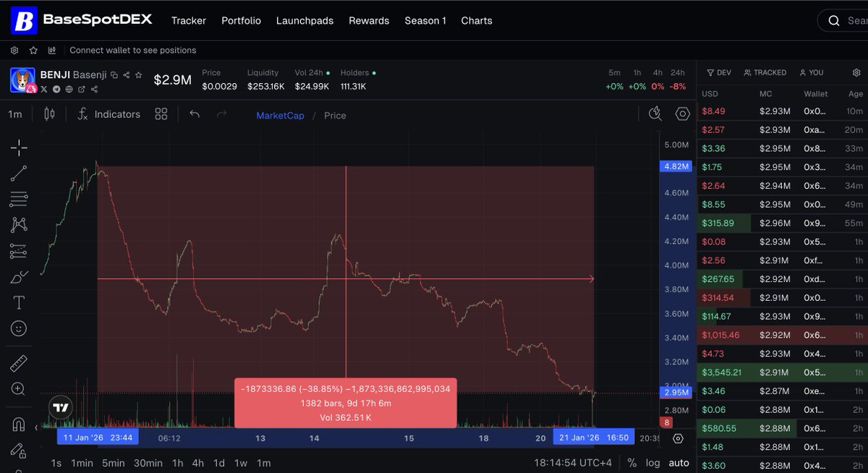Open the layout grid templates

(161, 114)
